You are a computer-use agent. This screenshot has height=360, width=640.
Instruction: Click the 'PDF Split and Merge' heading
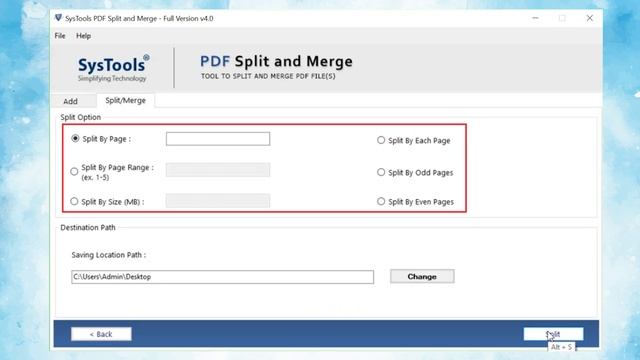pos(276,61)
